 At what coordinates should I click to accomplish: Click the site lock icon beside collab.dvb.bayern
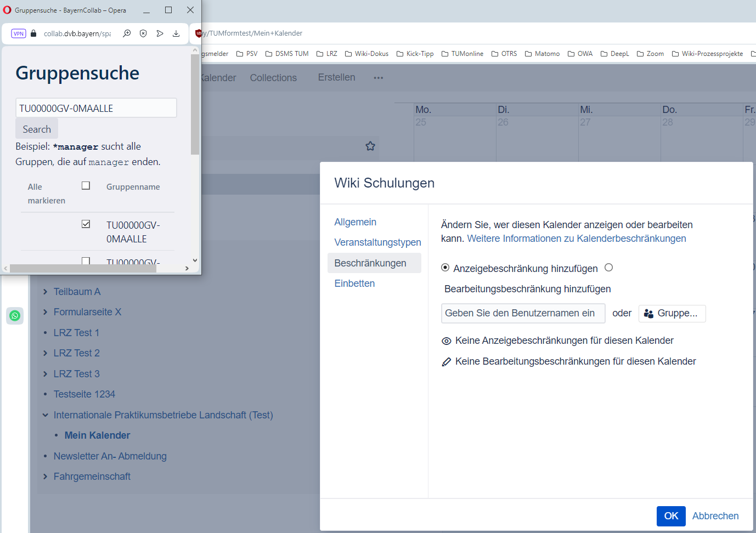pyautogui.click(x=33, y=33)
